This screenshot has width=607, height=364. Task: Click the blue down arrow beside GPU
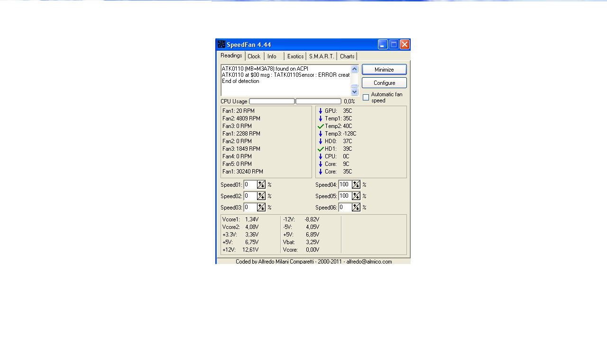(321, 111)
